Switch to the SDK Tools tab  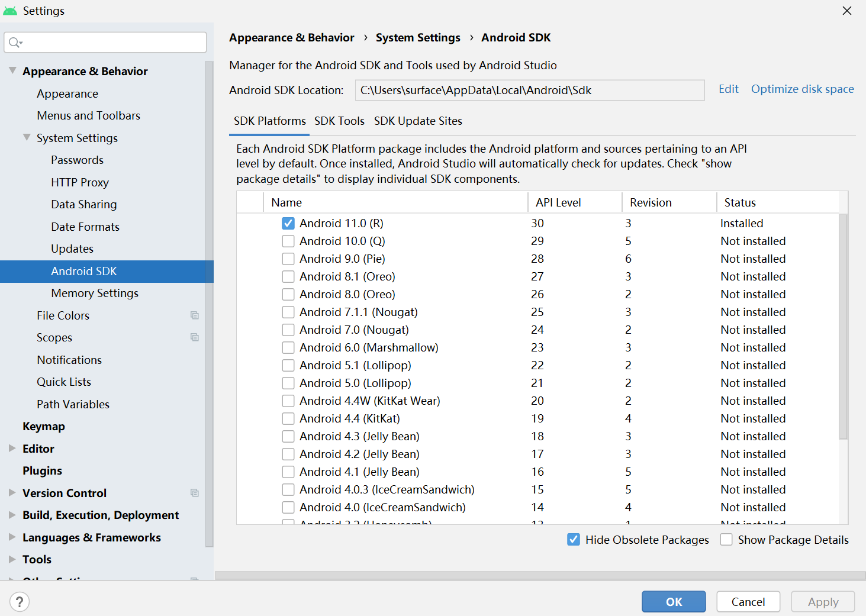tap(339, 121)
